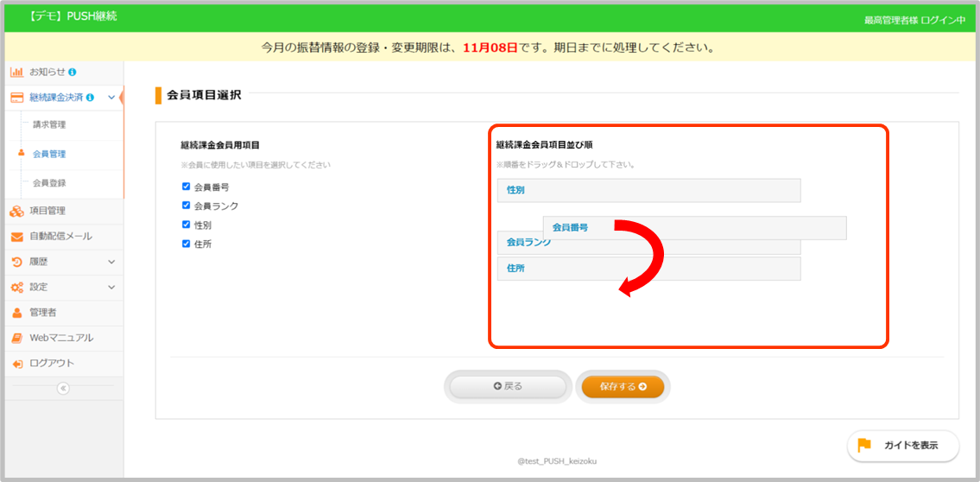Click the 履歴 history clock icon
Screen dimensions: 980x482
[16, 262]
